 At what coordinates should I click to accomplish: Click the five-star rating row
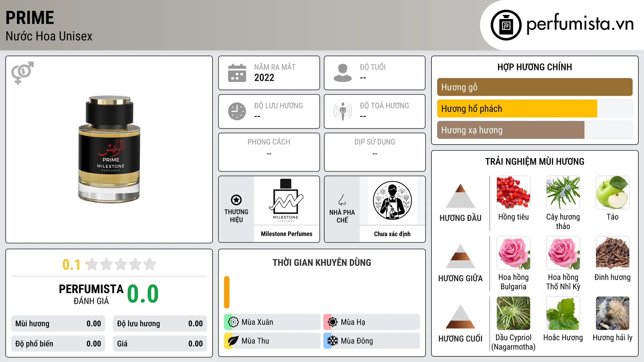click(121, 264)
